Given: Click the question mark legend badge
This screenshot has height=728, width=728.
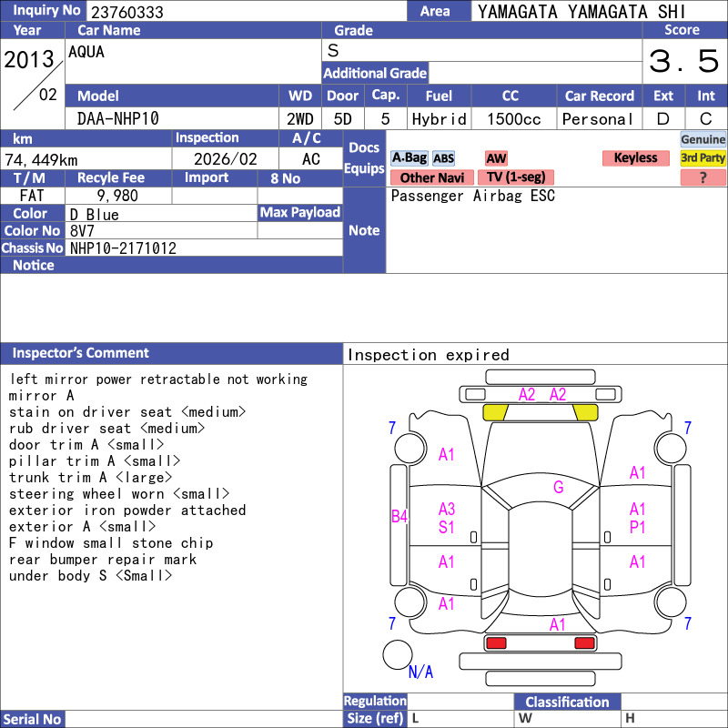Looking at the screenshot, I should (x=703, y=177).
